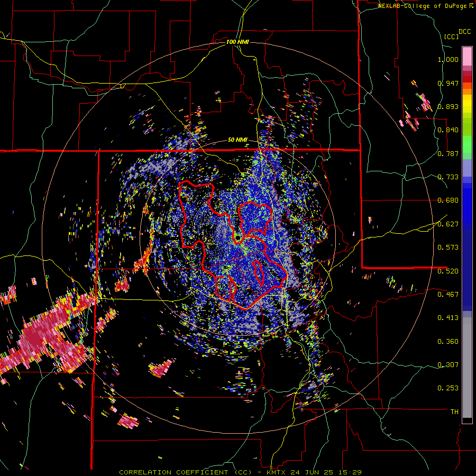Click the [CC] units label

click(x=451, y=36)
